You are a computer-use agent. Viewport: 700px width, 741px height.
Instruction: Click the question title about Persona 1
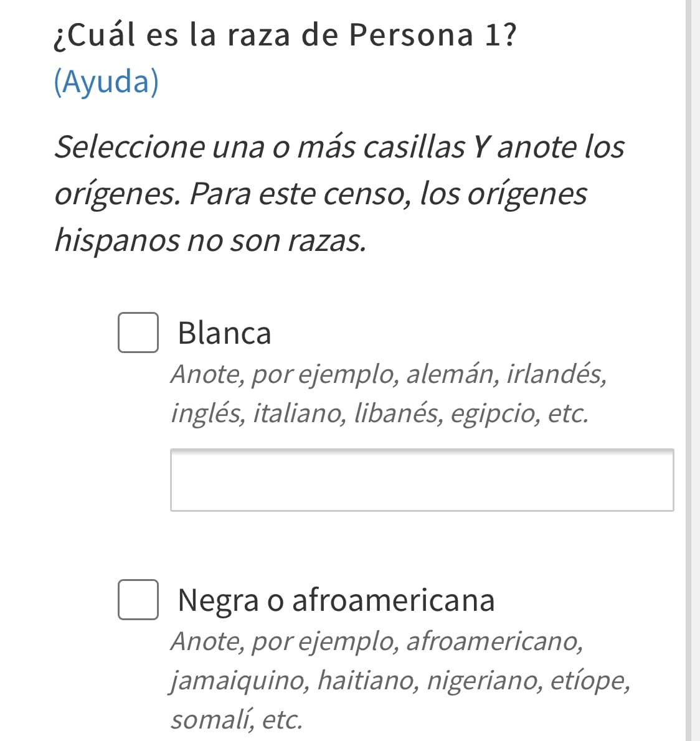283,36
